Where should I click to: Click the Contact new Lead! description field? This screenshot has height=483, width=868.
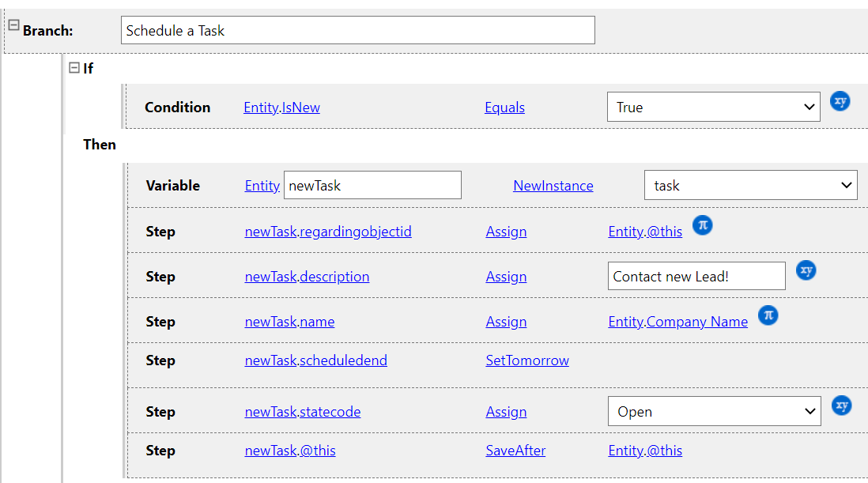pyautogui.click(x=696, y=277)
